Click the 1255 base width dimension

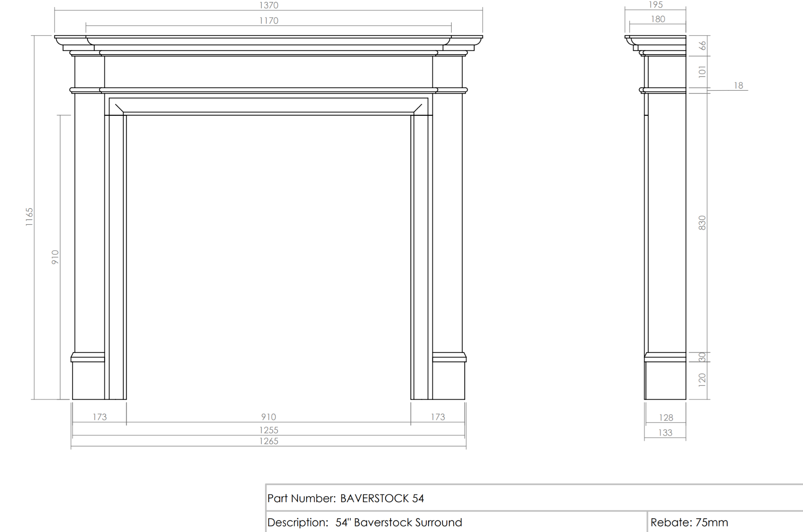[269, 430]
